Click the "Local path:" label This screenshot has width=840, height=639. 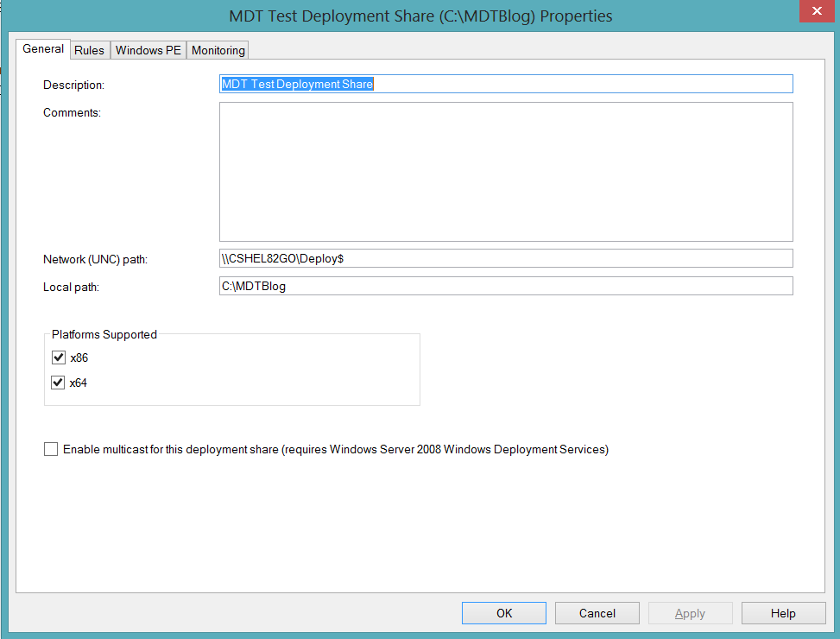(72, 287)
